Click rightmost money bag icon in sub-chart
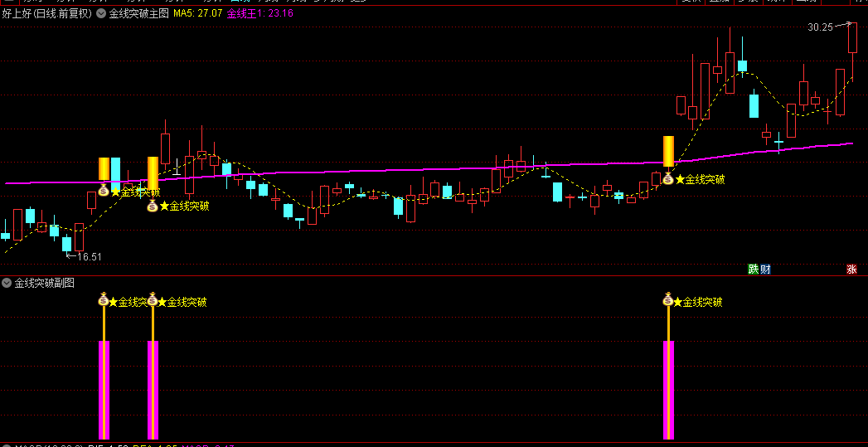 click(668, 299)
